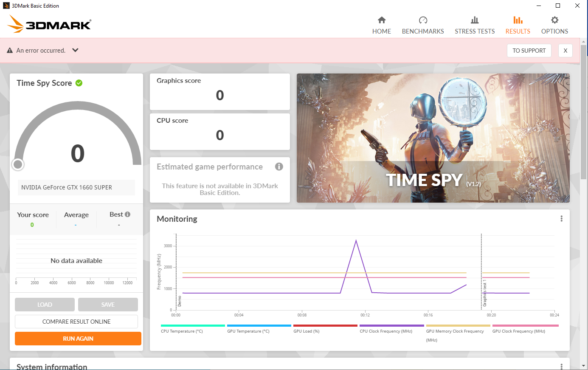Viewport: 588px width, 370px height.
Task: Click the score gauge handle
Action: tap(18, 164)
